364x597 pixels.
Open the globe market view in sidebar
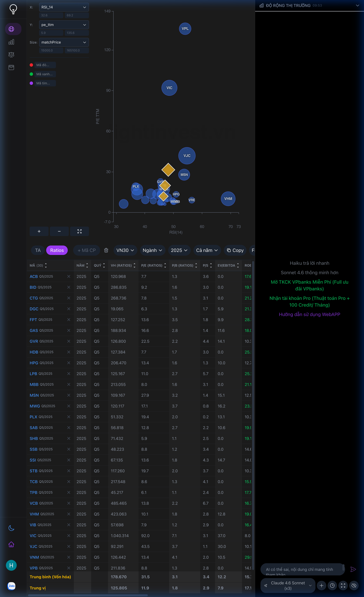[11, 29]
